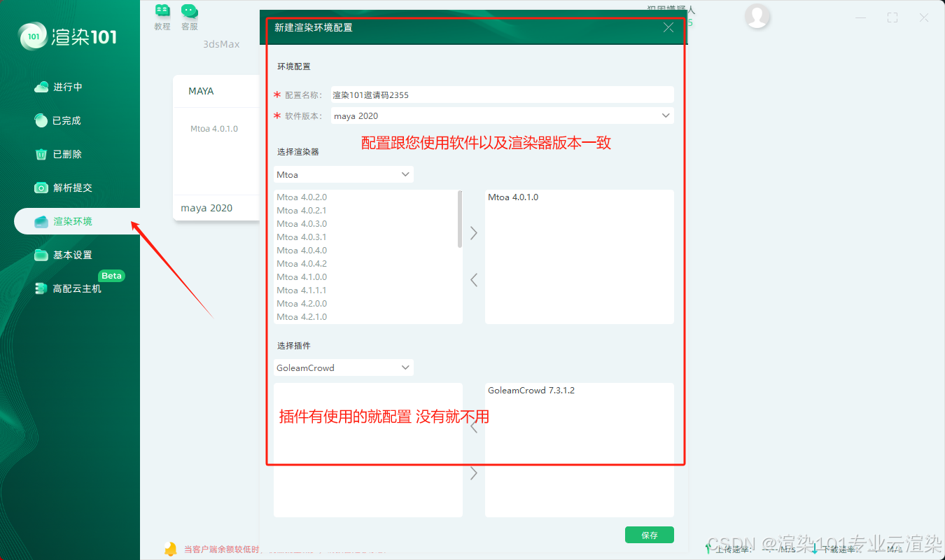Open the MAYA environment card
Image resolution: width=945 pixels, height=560 pixels.
click(x=216, y=148)
